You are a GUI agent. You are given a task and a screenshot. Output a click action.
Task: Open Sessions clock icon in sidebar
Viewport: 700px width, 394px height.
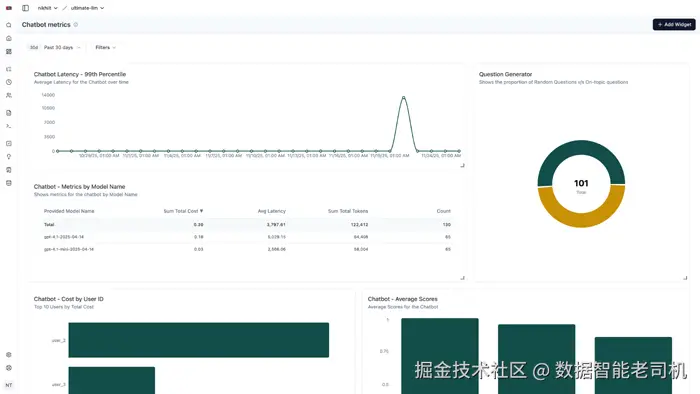[x=8, y=82]
